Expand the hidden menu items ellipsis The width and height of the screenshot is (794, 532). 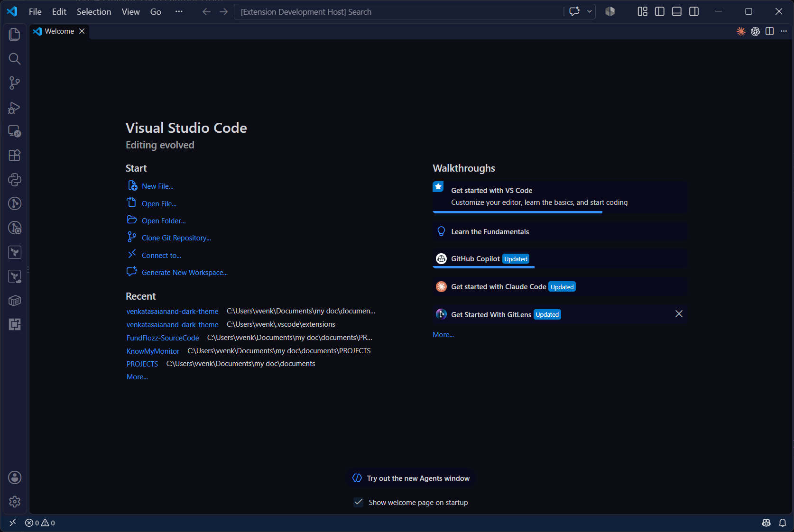(x=179, y=12)
